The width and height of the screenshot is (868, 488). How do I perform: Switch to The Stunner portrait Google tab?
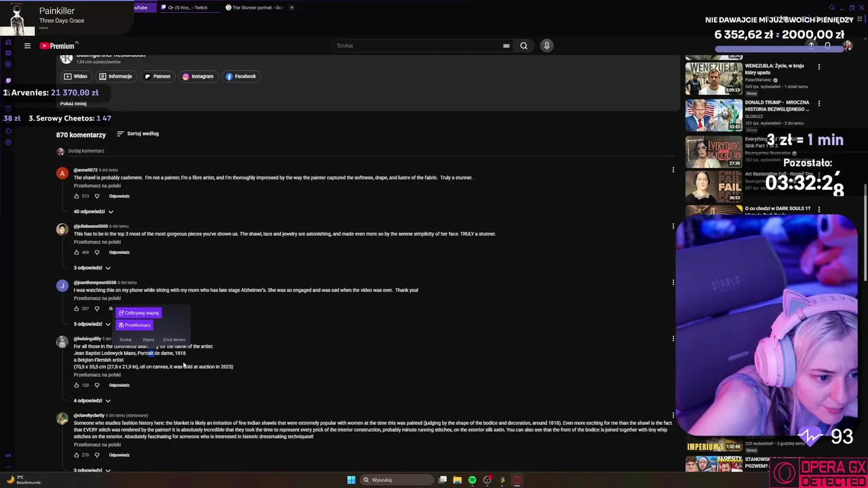click(254, 7)
